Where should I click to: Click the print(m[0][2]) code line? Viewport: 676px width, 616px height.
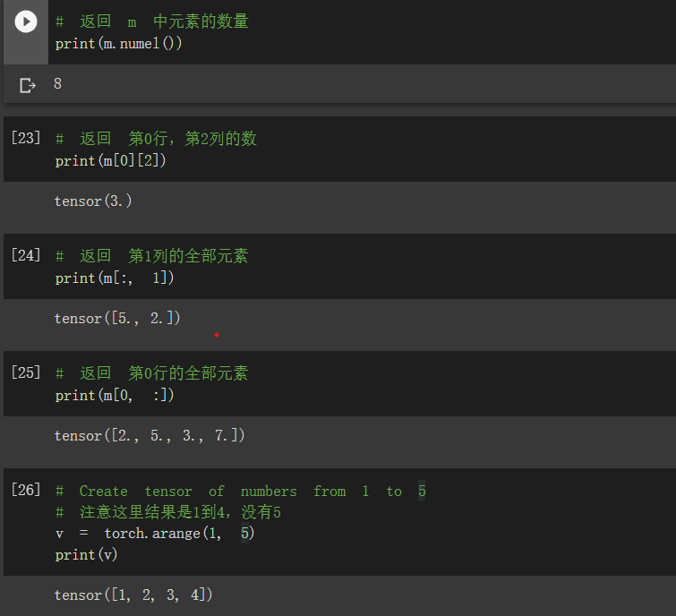[x=110, y=161]
